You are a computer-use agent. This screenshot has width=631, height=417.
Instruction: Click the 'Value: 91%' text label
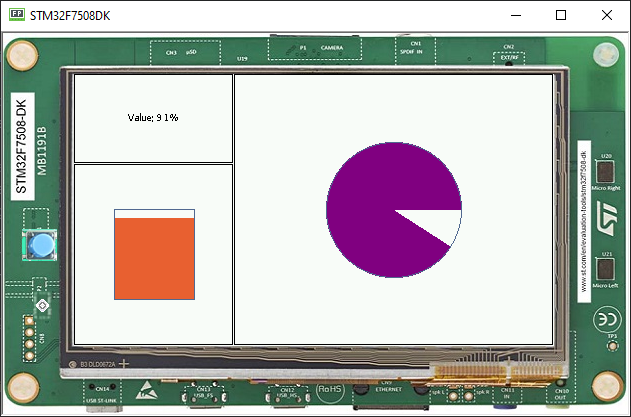[153, 118]
